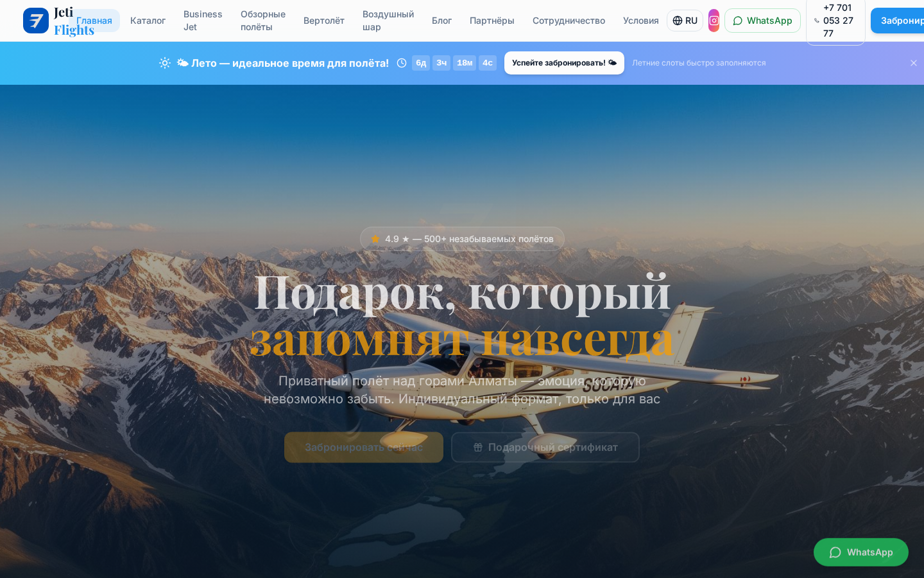This screenshot has width=924, height=578.
Task: Click the 18м countdown minutes box
Action: click(x=465, y=63)
